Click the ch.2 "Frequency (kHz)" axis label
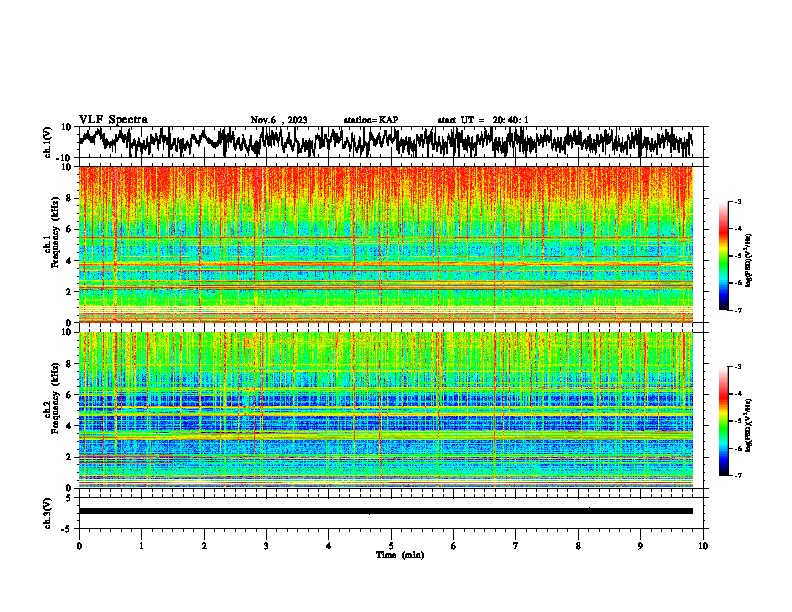This screenshot has height=612, width=792. 55,398
